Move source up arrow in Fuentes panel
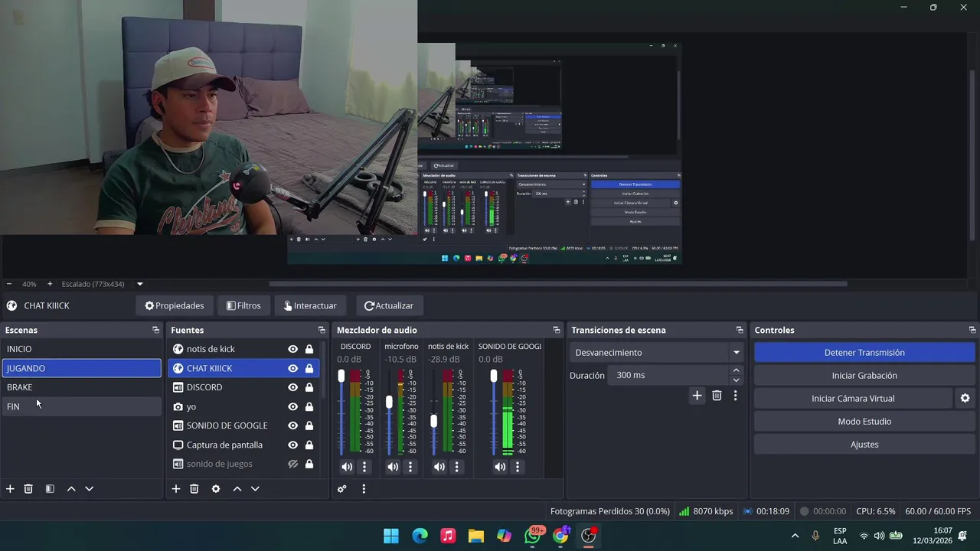The image size is (980, 551). pos(237,488)
